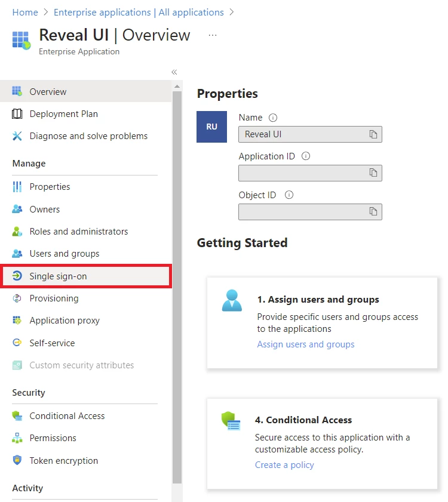Click the sidebar scroll up arrow
Viewport: 448px width, 502px height.
[177, 87]
